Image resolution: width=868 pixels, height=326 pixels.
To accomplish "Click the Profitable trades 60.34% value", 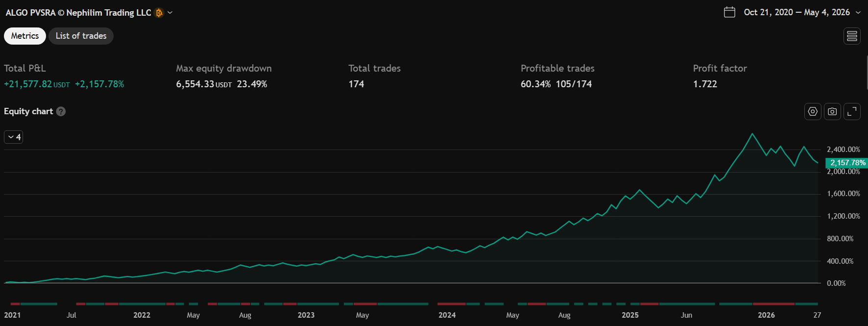I will (x=535, y=84).
